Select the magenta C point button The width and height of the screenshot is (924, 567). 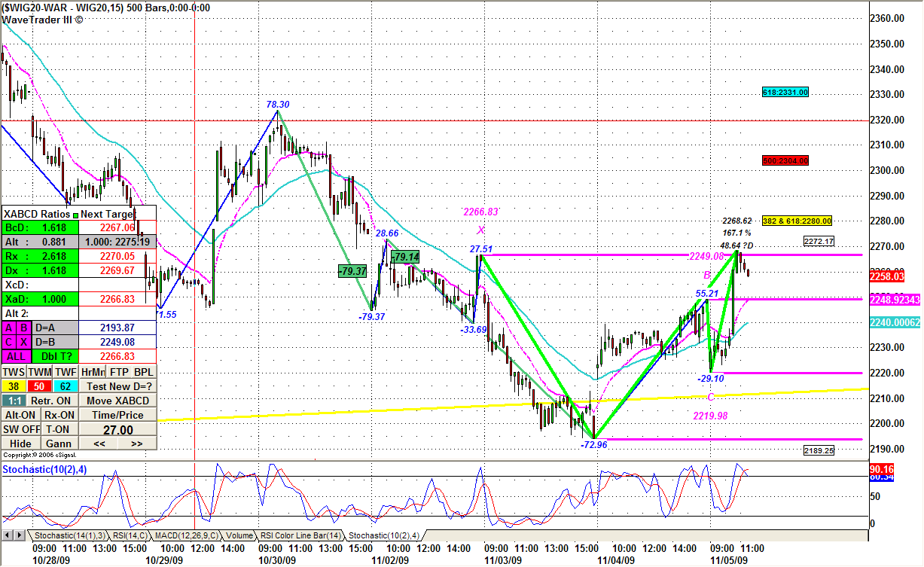tap(9, 342)
